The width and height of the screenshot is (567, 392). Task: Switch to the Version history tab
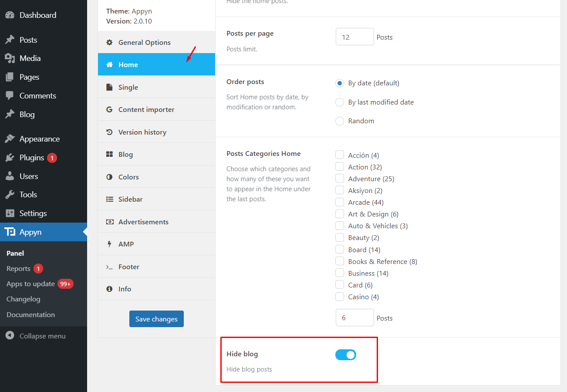pyautogui.click(x=156, y=132)
